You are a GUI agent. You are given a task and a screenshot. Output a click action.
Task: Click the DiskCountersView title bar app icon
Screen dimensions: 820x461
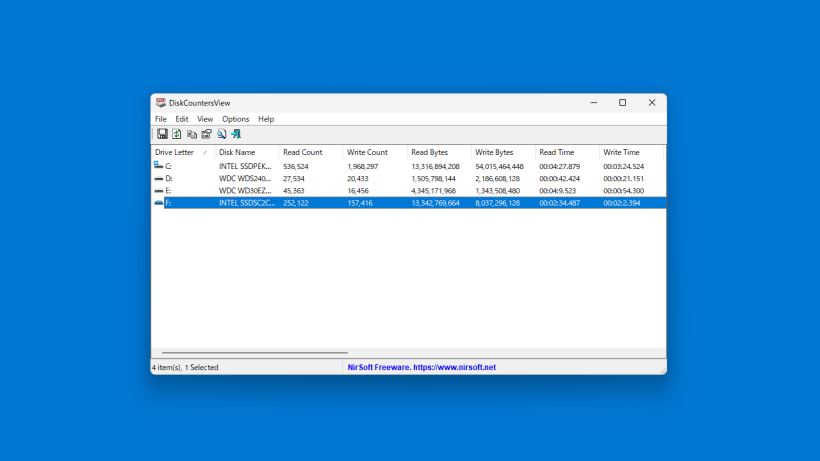click(161, 102)
